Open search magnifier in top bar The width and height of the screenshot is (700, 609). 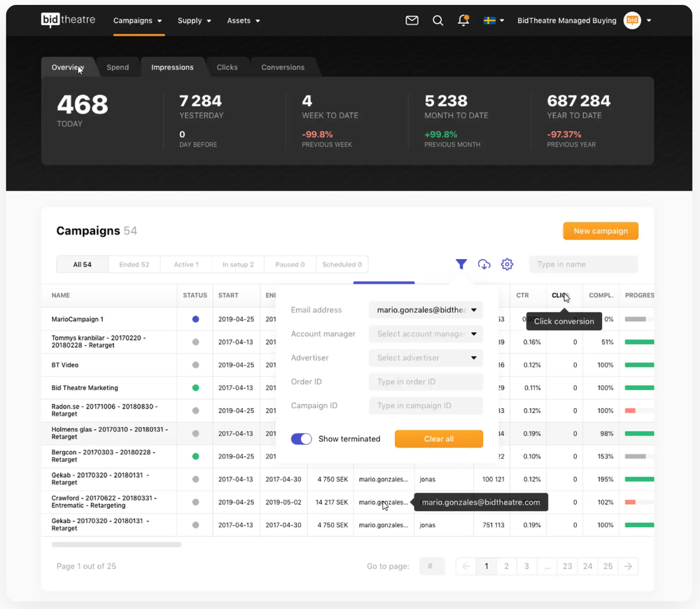click(438, 20)
